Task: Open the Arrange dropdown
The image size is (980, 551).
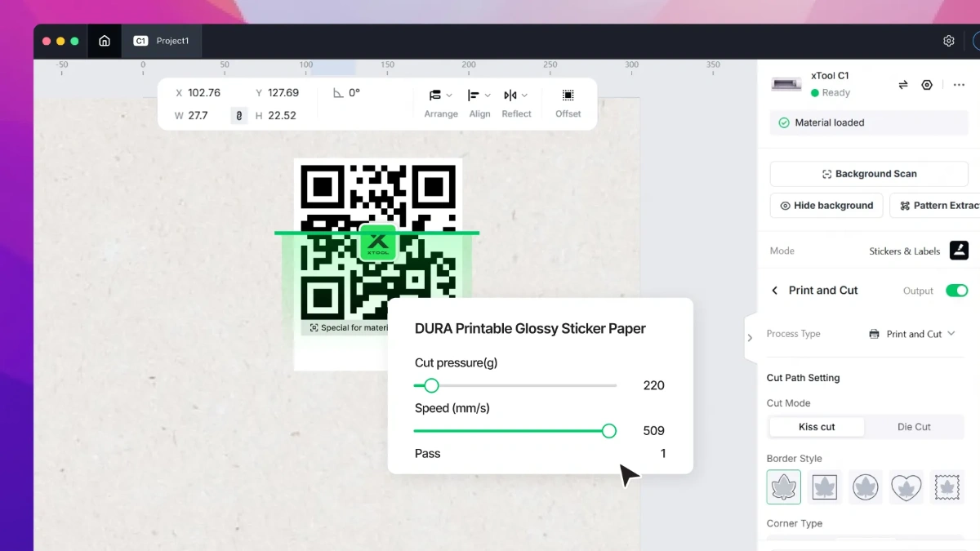Action: [441, 103]
